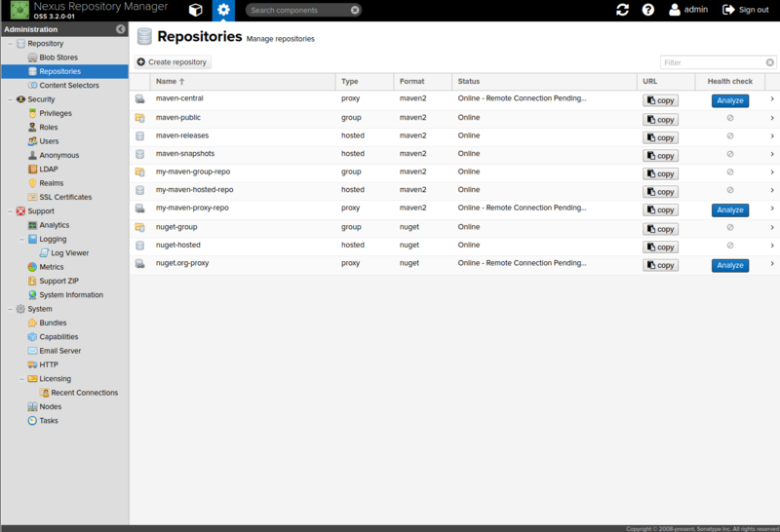
Task: Select maven-snapshots repository name
Action: [185, 154]
